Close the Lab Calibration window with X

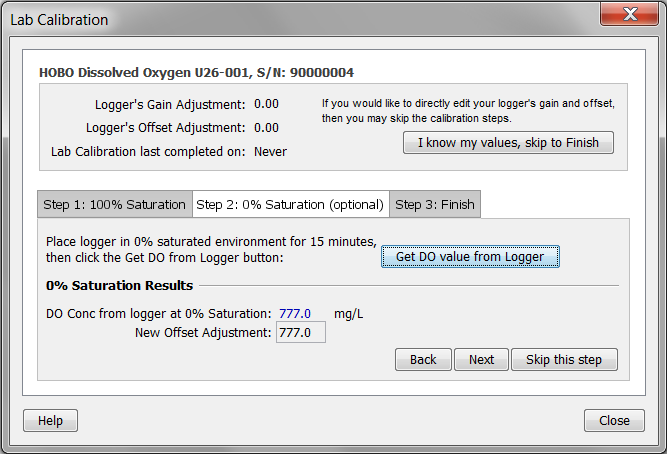pos(628,14)
